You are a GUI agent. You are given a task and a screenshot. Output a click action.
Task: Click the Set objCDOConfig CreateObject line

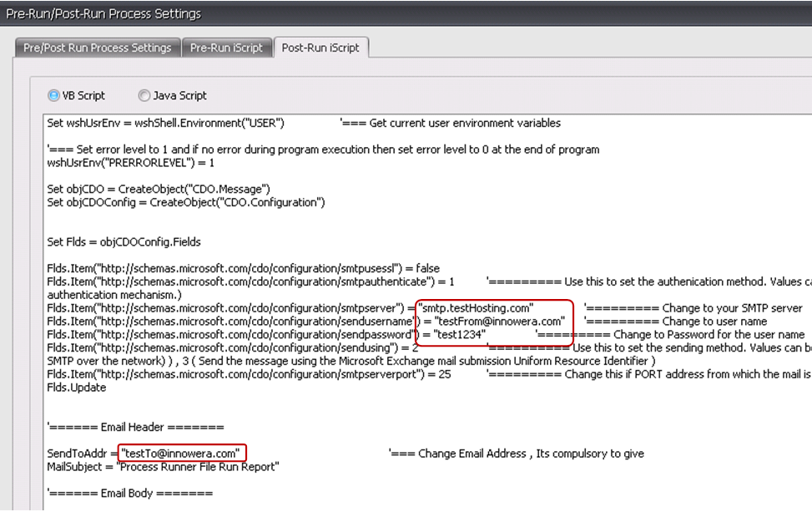pos(185,203)
